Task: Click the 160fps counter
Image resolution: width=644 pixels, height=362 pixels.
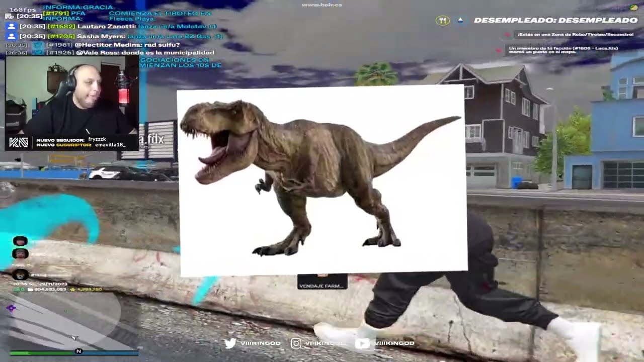Action: coord(23,10)
